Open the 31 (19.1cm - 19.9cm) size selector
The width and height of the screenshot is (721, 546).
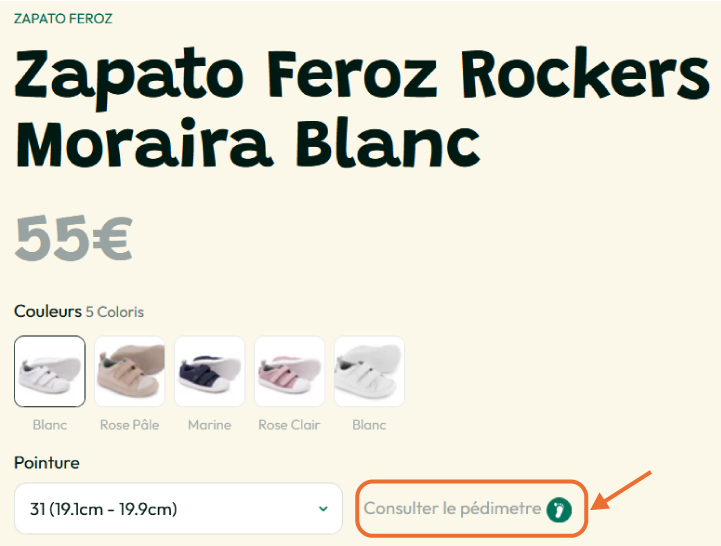[x=178, y=509]
